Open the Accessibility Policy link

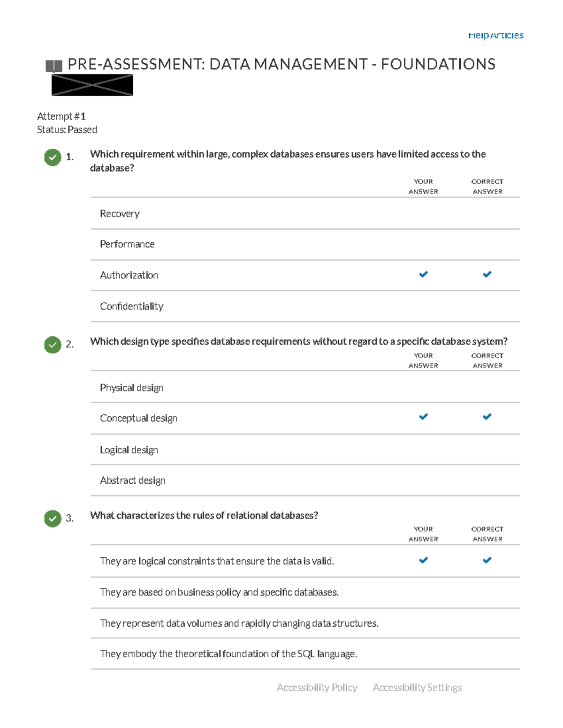coord(317,687)
